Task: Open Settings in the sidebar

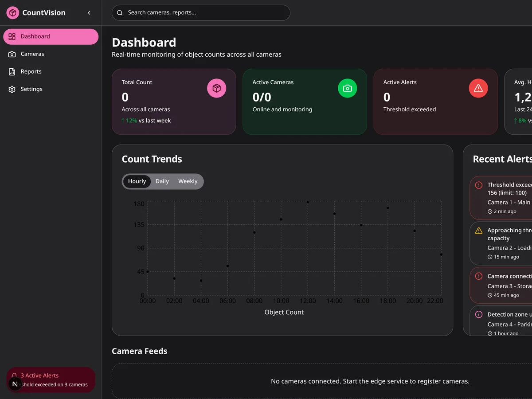Action: [51, 89]
